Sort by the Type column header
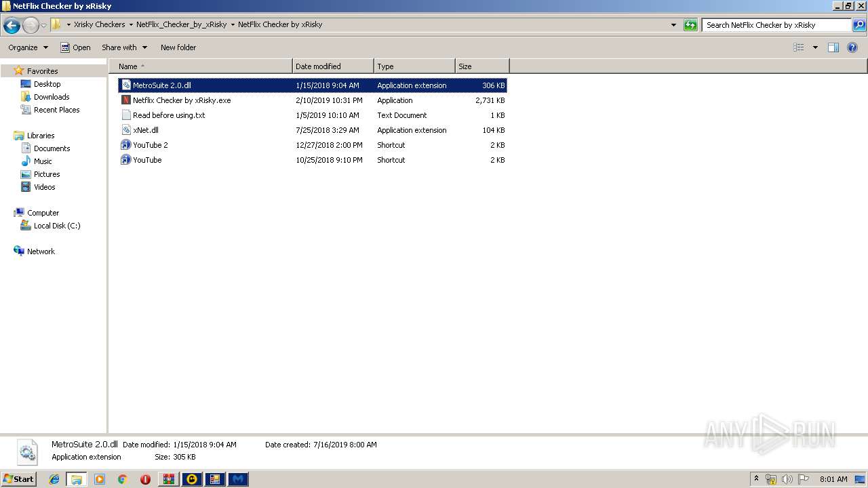This screenshot has width=868, height=488. click(x=414, y=66)
